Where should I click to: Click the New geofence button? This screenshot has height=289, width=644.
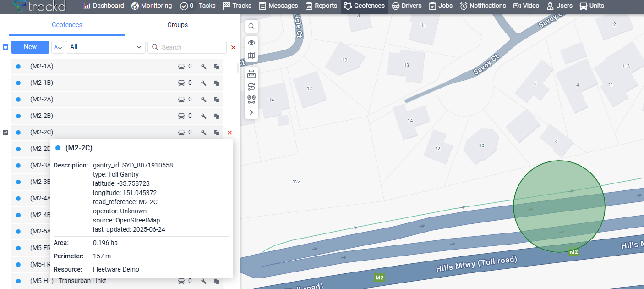[x=30, y=47]
